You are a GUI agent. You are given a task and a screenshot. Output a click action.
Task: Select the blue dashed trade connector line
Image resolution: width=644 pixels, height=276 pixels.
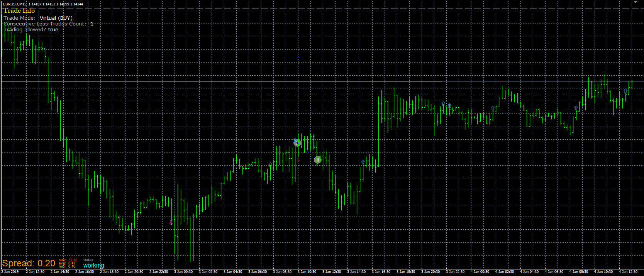[307, 151]
